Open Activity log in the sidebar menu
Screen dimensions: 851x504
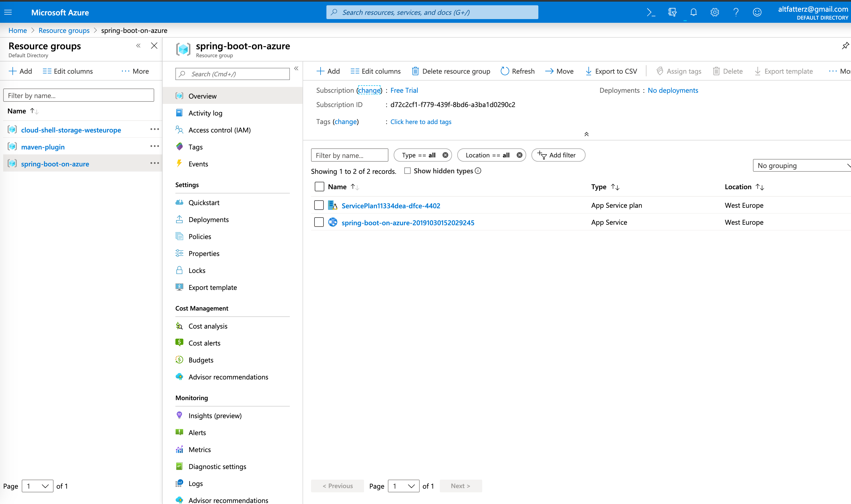click(x=205, y=113)
